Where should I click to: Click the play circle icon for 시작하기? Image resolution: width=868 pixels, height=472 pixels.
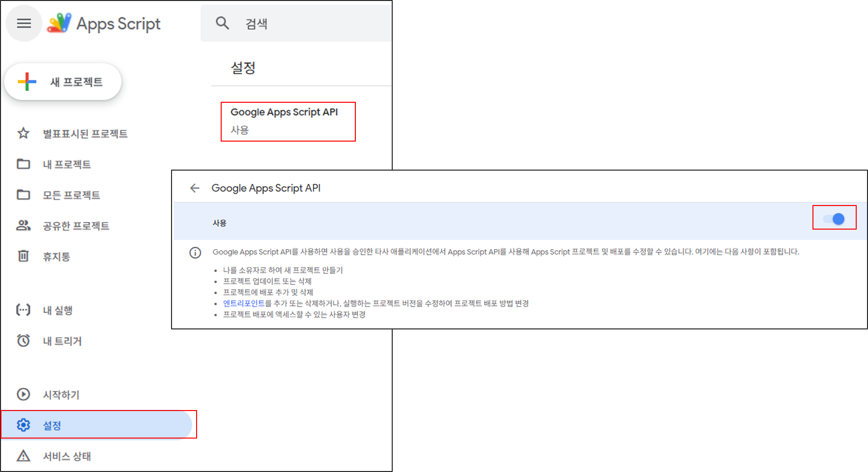point(23,394)
